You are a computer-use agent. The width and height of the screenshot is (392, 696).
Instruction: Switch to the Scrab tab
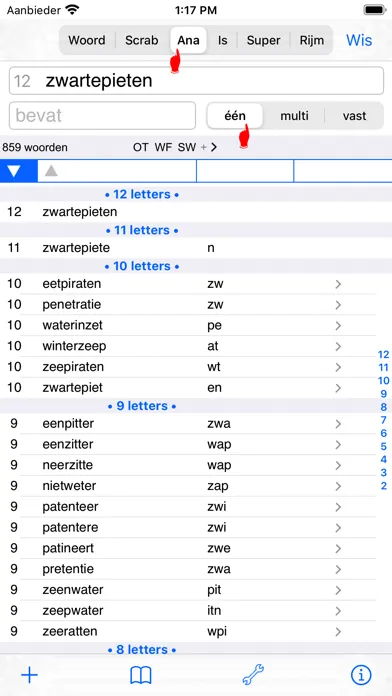click(x=142, y=40)
